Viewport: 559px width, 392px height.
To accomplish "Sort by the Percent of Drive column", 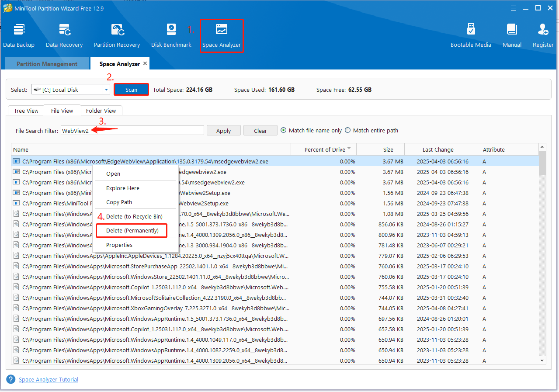I will point(326,149).
